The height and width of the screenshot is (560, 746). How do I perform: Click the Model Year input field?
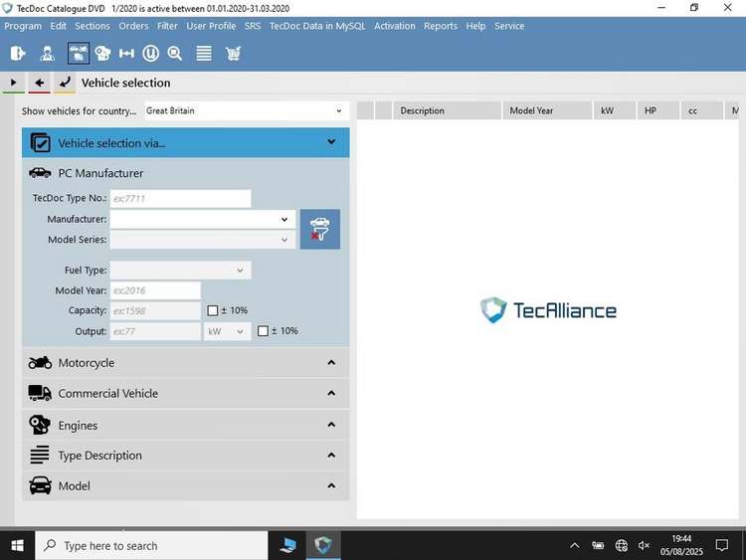click(155, 290)
